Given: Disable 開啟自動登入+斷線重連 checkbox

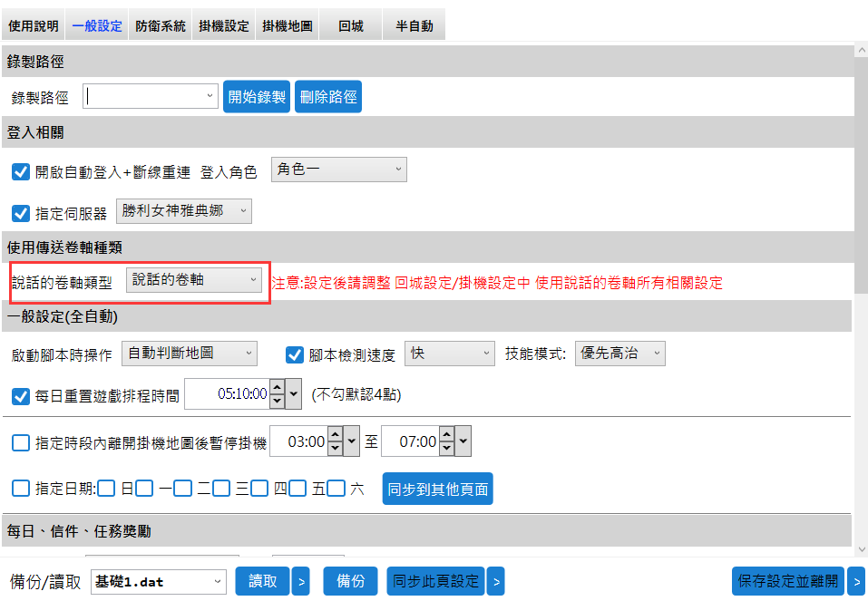Looking at the screenshot, I should click(x=21, y=171).
